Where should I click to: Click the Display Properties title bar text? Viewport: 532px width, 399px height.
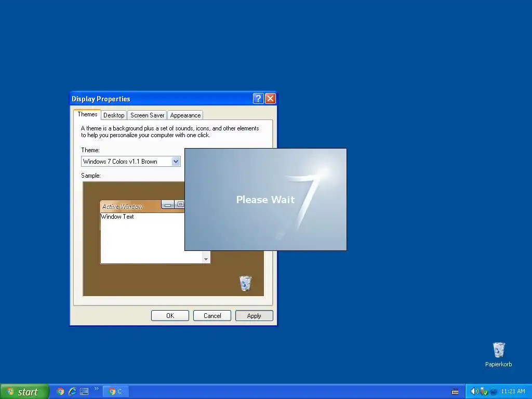(x=101, y=99)
